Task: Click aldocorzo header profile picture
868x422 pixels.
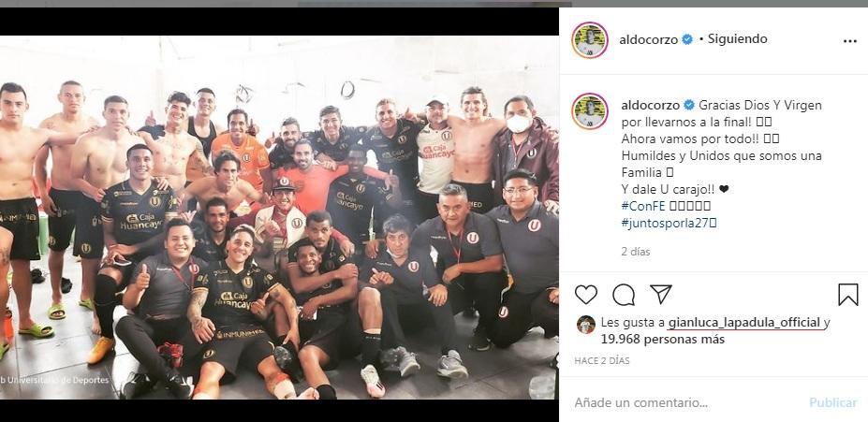Action: coord(590,40)
